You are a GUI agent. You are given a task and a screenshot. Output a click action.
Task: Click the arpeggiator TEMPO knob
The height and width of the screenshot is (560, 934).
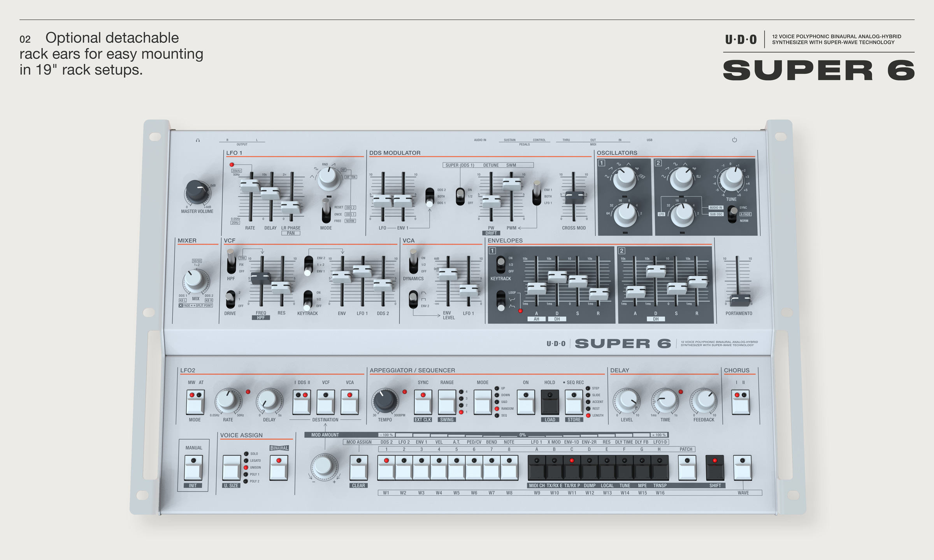point(384,401)
